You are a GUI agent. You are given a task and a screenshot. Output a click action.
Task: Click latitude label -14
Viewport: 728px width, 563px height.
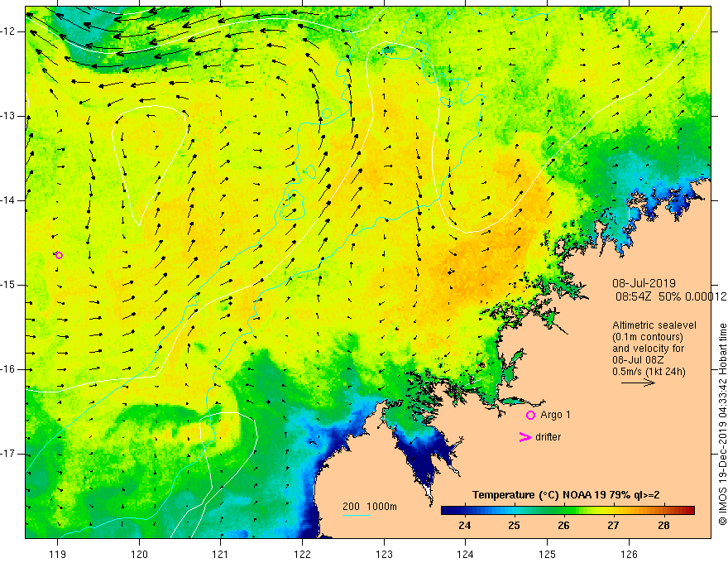pyautogui.click(x=8, y=200)
